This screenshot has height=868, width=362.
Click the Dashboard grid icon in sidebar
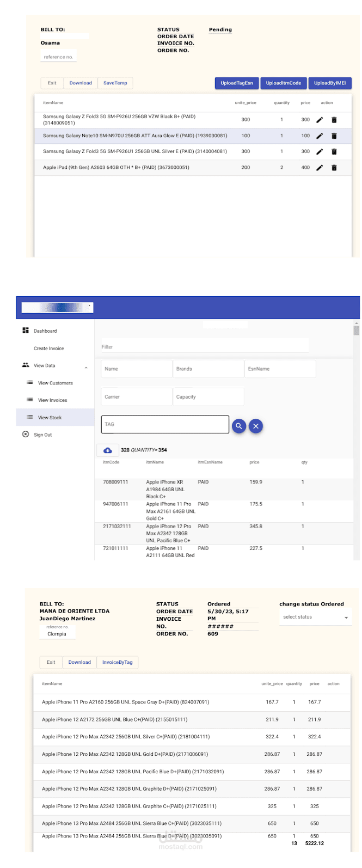tap(26, 331)
